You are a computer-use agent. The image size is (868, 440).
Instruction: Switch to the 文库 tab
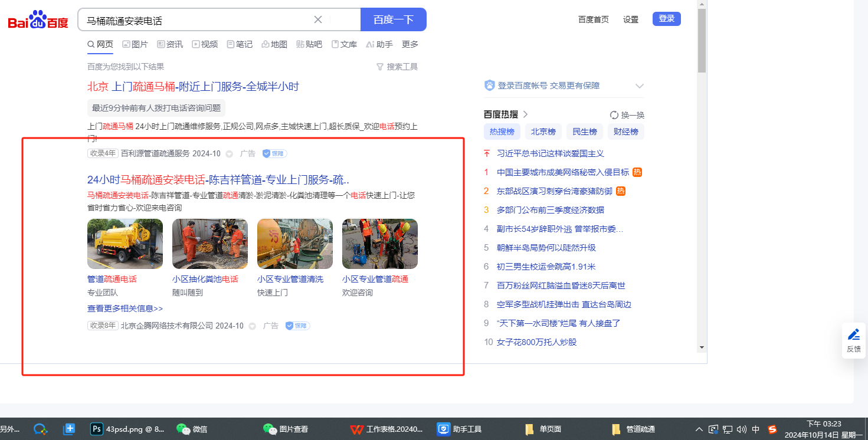[344, 44]
